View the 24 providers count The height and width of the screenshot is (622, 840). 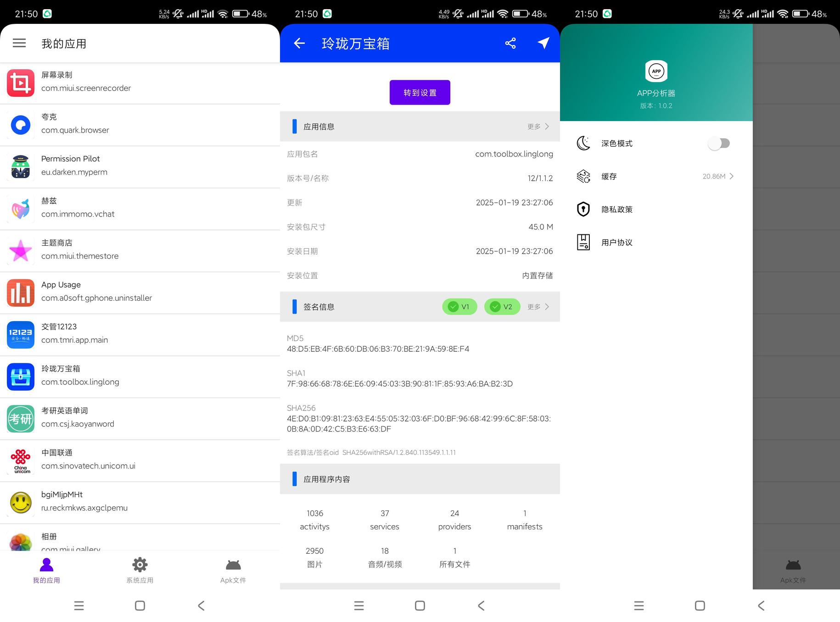pos(454,520)
